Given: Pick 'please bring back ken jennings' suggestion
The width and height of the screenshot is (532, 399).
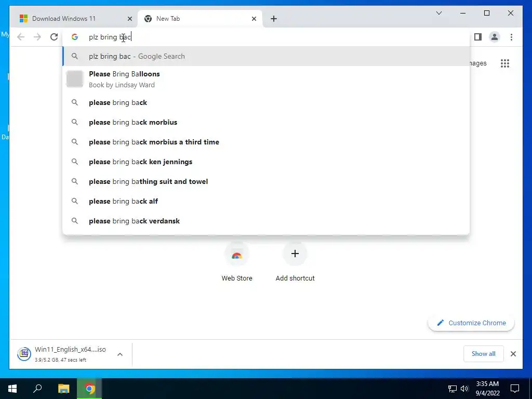Looking at the screenshot, I should [x=266, y=162].
